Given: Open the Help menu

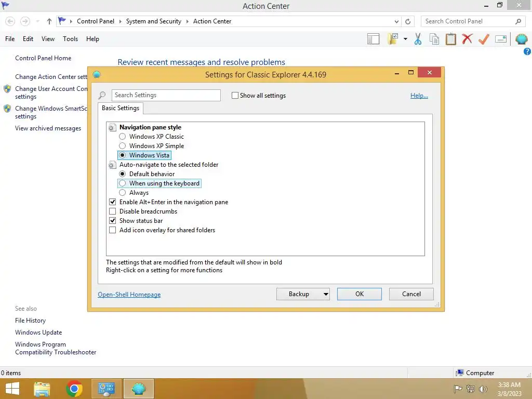Looking at the screenshot, I should [x=92, y=39].
